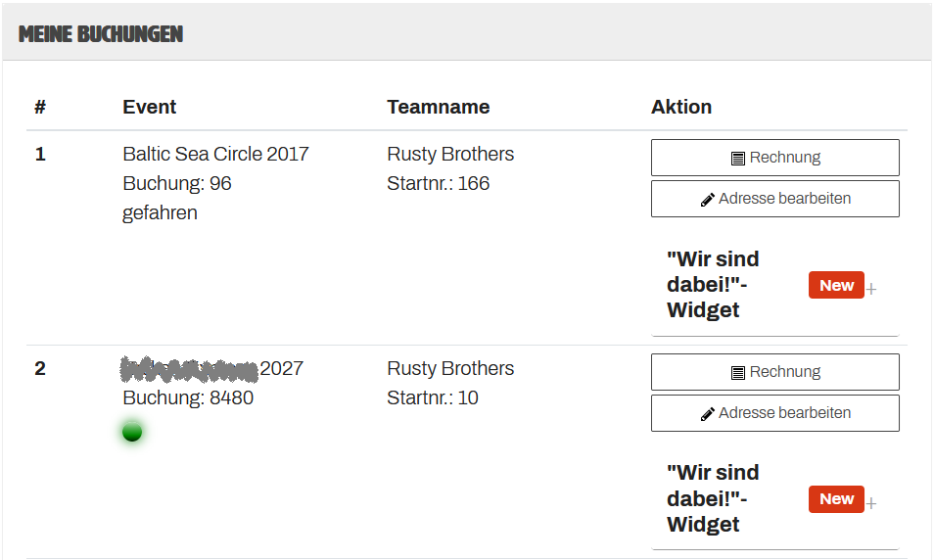Click Adresse bearbeiten for booking 96
934x560 pixels.
[775, 199]
